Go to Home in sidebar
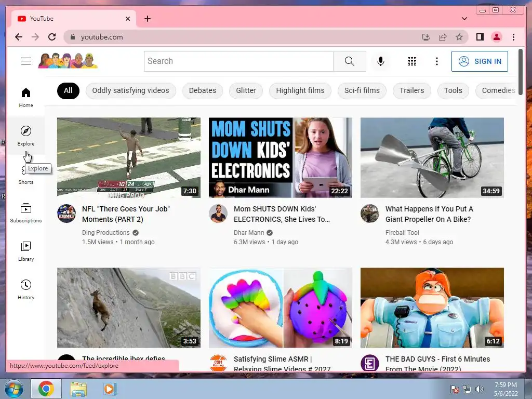Image resolution: width=532 pixels, height=399 pixels. (x=26, y=98)
